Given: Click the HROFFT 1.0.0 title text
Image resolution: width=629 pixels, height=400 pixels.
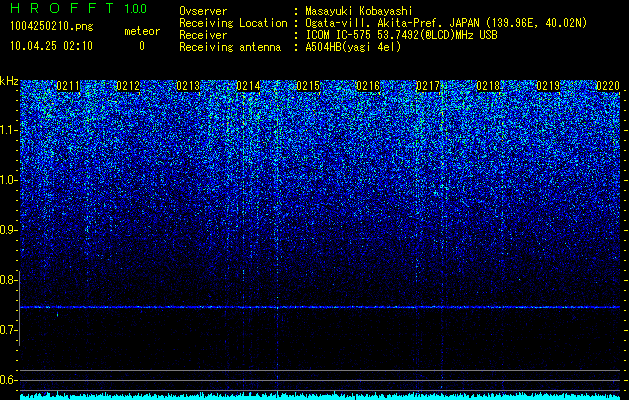Looking at the screenshot, I should pos(78,8).
